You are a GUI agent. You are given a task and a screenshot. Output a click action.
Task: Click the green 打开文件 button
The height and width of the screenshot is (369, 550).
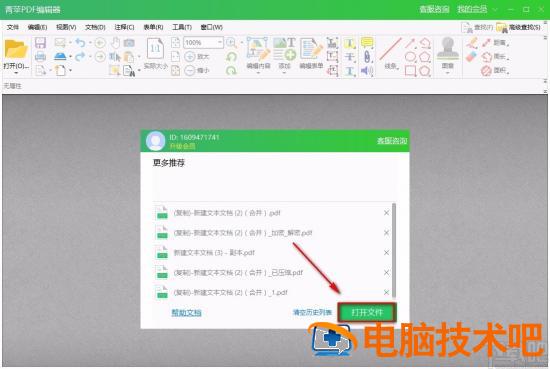point(367,312)
